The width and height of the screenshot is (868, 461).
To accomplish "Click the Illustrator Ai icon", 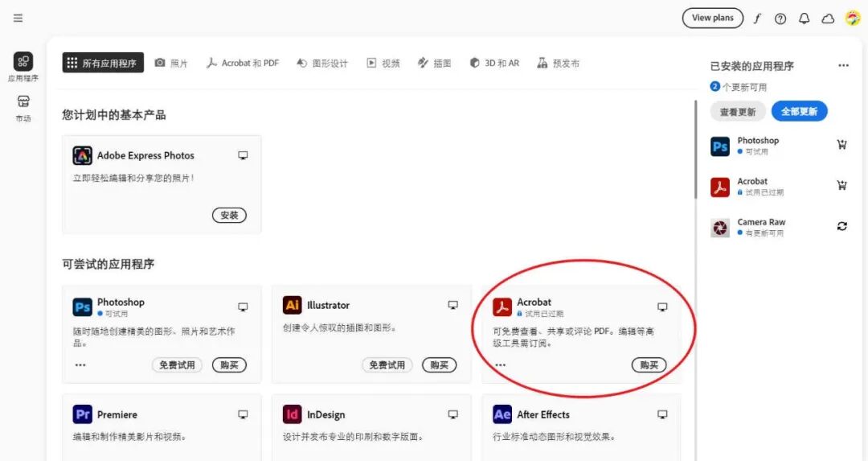I will coord(293,305).
